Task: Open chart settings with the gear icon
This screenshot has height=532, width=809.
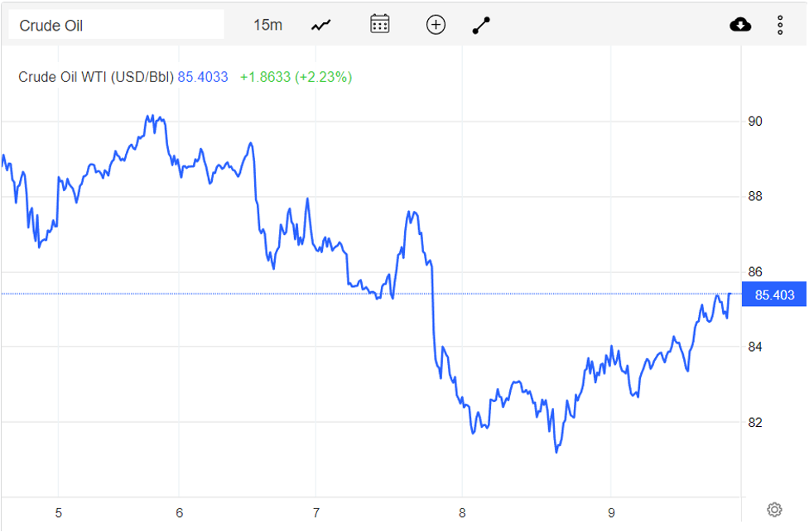Action: pos(774,510)
